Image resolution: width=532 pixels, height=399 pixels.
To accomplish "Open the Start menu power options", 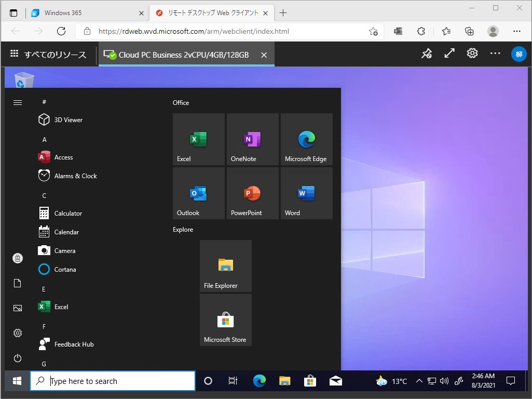I will click(17, 358).
